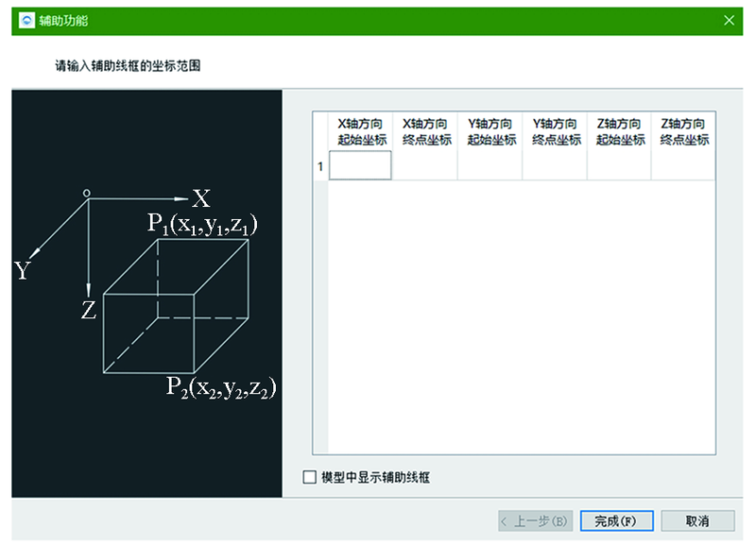Click the 取消 button
Image resolution: width=756 pixels, height=545 pixels.
click(x=697, y=520)
